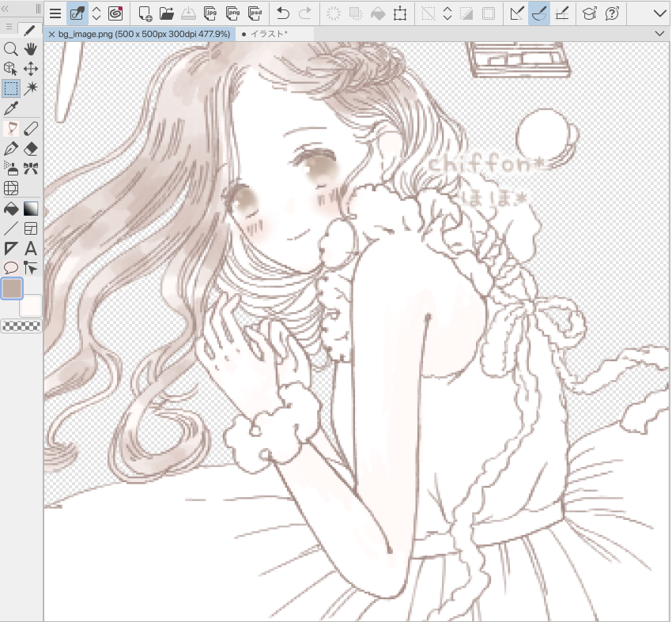Image resolution: width=672 pixels, height=622 pixels.
Task: Toggle snap to ruler
Action: click(x=517, y=13)
